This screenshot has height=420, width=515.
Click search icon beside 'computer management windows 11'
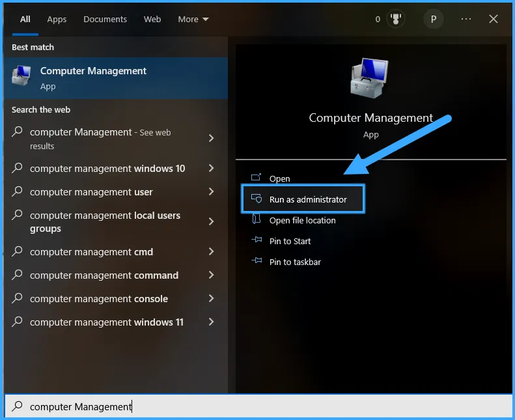[x=17, y=322]
